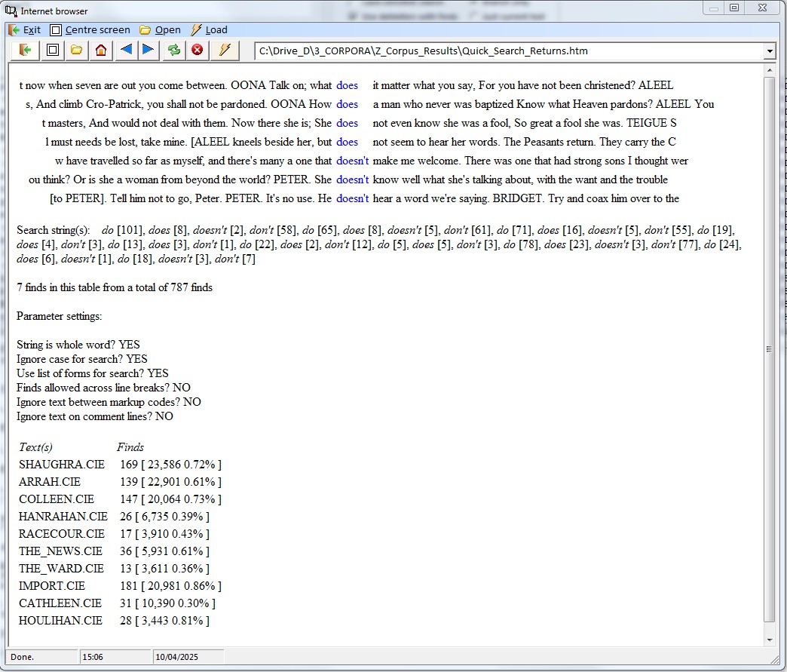Click Load in the menu bar
This screenshot has width=787, height=672.
209,30
